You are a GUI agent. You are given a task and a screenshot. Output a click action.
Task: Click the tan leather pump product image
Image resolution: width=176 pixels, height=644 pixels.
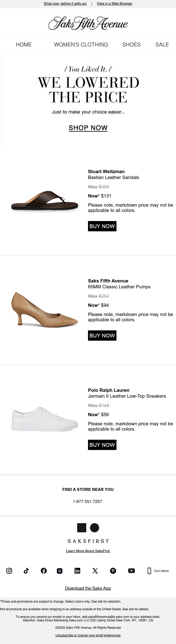[45, 310]
